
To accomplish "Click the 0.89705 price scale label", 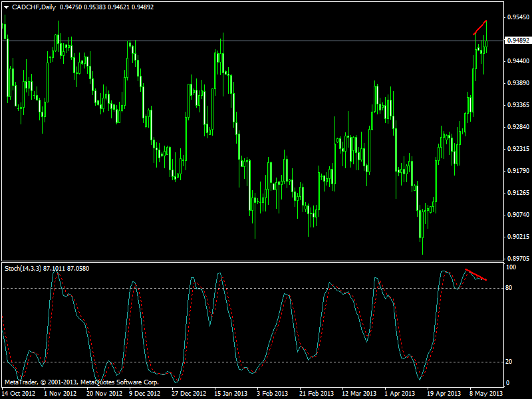I will click(518, 259).
